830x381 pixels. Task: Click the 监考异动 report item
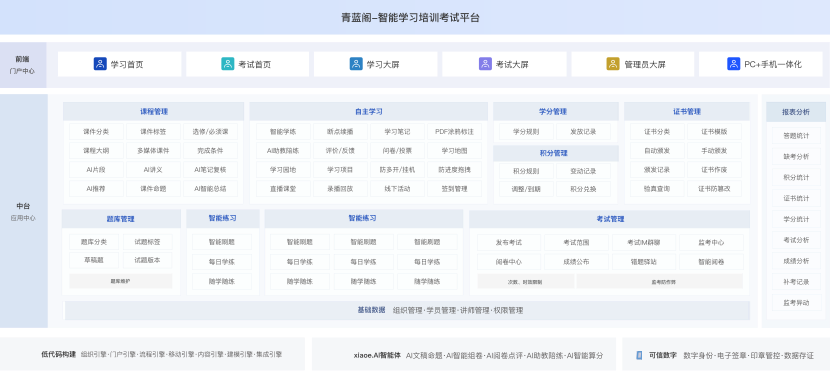(796, 303)
